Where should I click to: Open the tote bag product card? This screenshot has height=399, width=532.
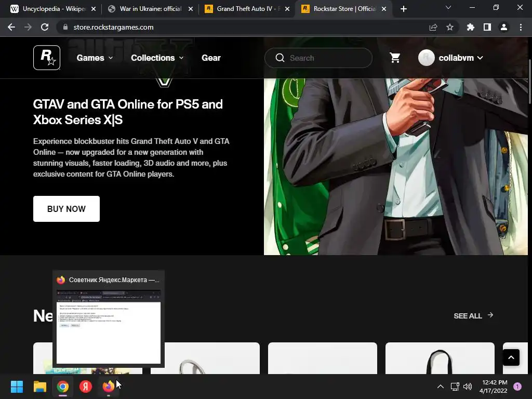pos(440,358)
